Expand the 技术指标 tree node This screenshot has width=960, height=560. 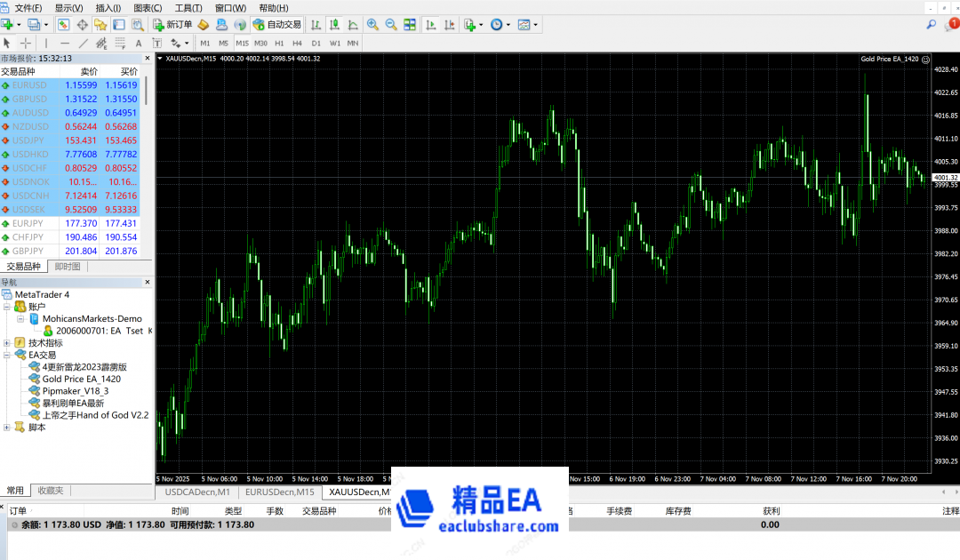pos(7,342)
